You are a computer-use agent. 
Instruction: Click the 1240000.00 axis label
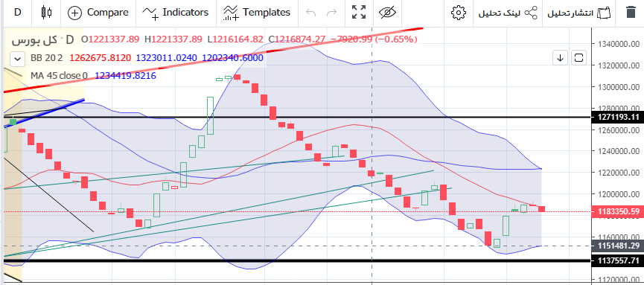(x=619, y=152)
